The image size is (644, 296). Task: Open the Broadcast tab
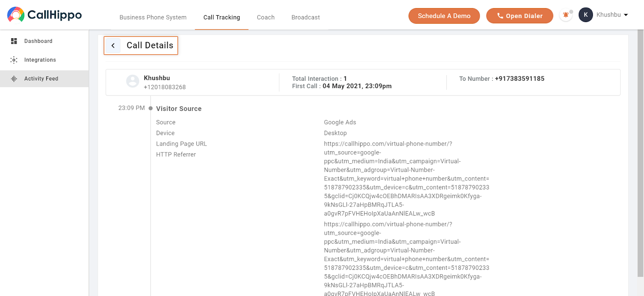(x=305, y=17)
